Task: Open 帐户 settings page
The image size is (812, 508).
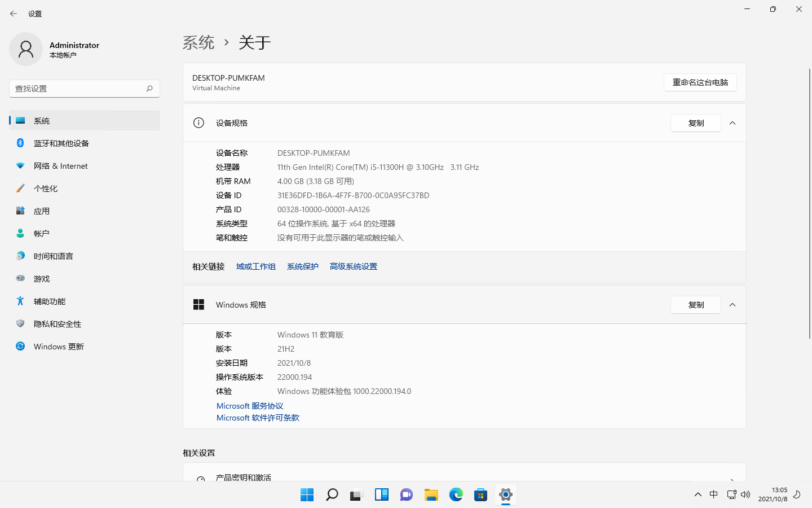Action: click(x=85, y=234)
